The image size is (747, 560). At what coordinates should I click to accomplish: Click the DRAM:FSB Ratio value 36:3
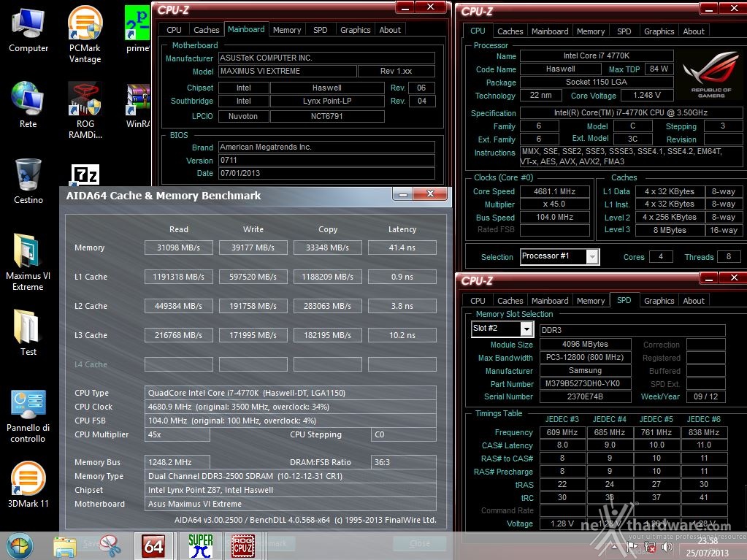click(403, 462)
